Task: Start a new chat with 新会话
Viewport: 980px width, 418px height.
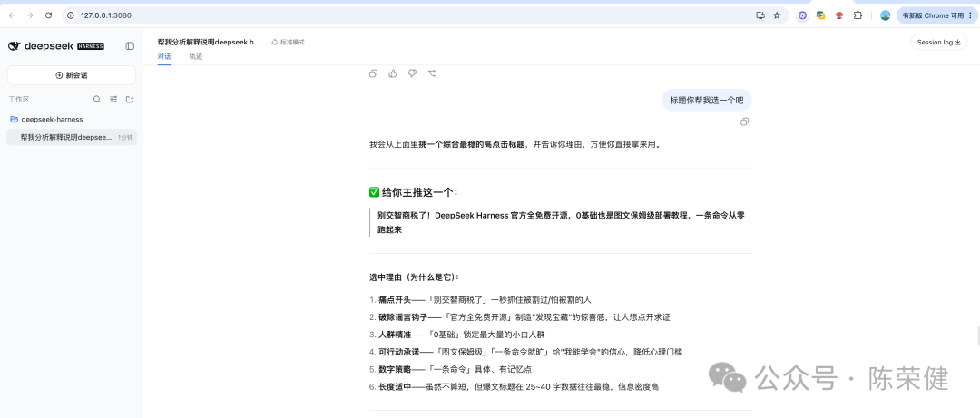Action: click(x=72, y=75)
